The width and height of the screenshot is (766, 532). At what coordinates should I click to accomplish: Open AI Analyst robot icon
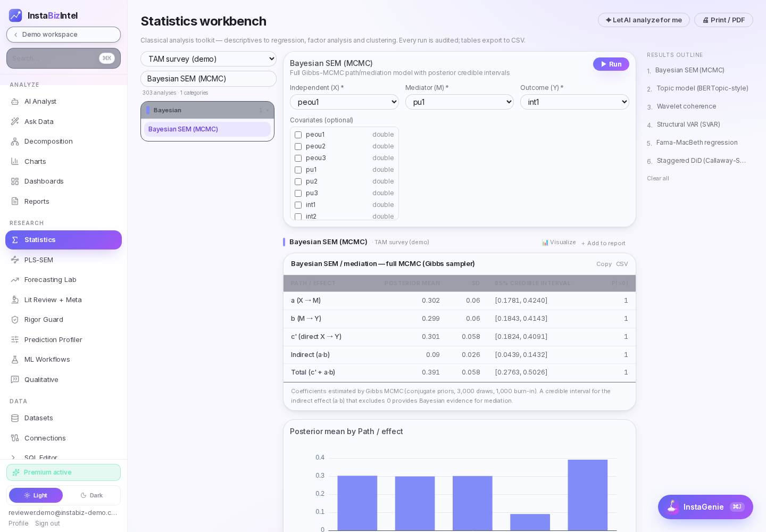pos(15,102)
